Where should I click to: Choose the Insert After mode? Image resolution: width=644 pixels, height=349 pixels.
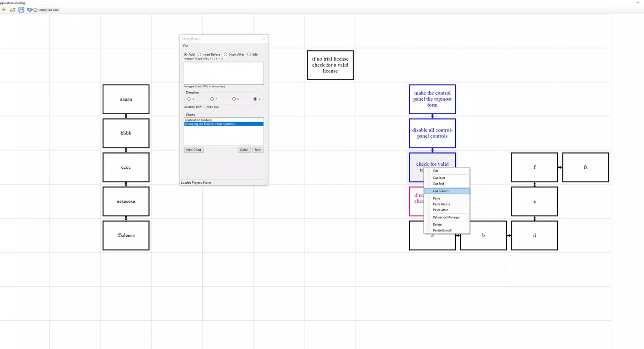(226, 55)
